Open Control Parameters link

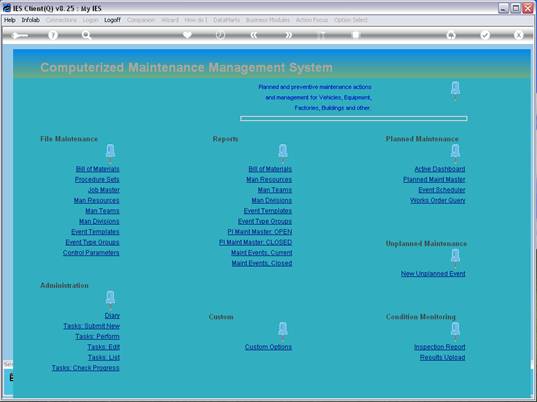click(91, 253)
